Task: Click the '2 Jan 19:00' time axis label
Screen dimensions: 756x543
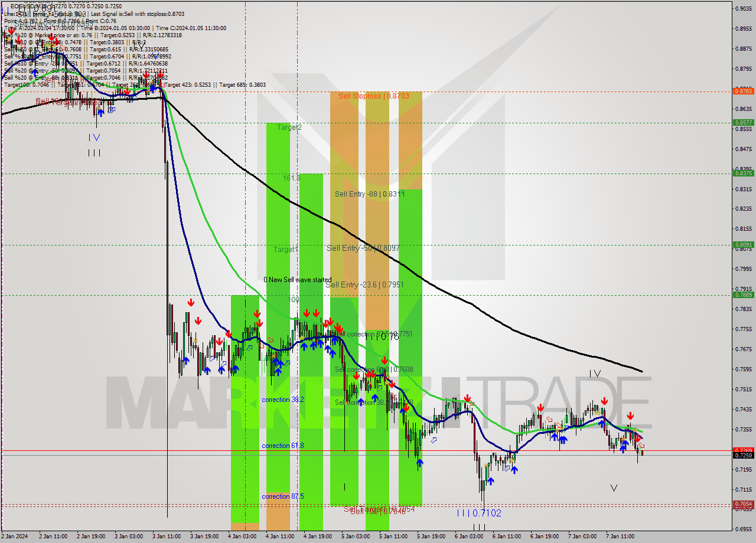Action: click(91, 537)
